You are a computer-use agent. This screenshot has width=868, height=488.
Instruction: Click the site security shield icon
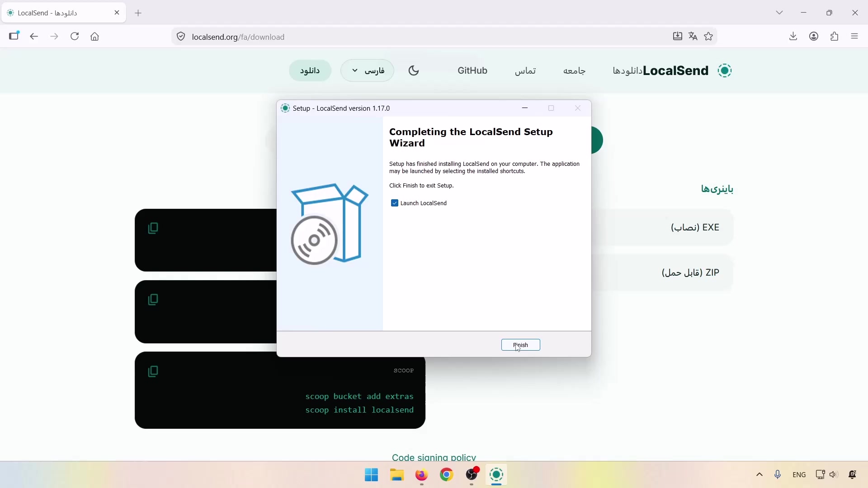(x=181, y=37)
